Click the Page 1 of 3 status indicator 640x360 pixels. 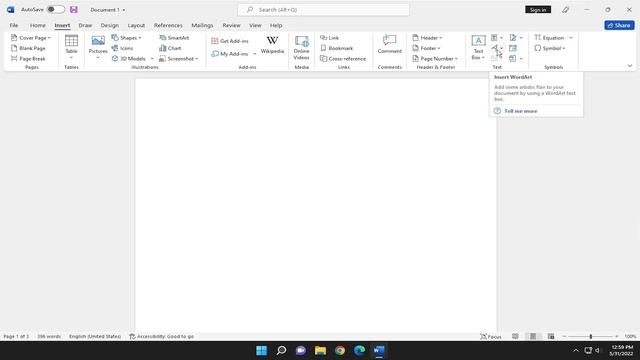16,336
